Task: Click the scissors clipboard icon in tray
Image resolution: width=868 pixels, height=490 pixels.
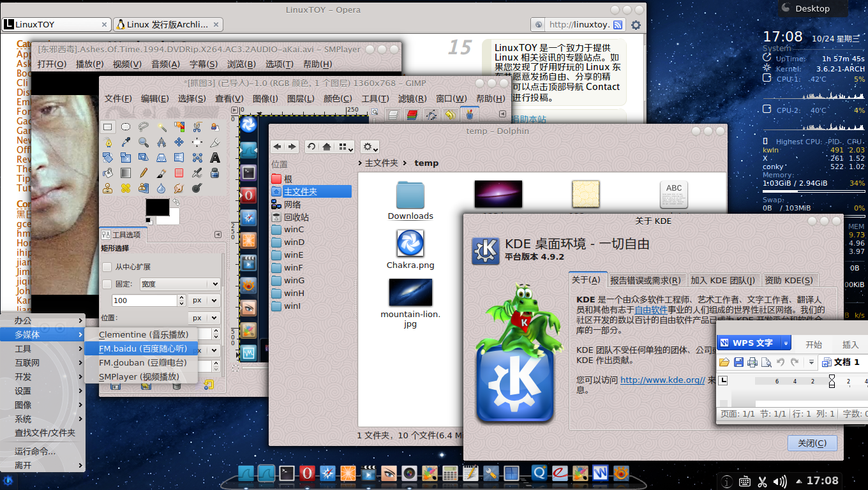Action: (x=762, y=481)
